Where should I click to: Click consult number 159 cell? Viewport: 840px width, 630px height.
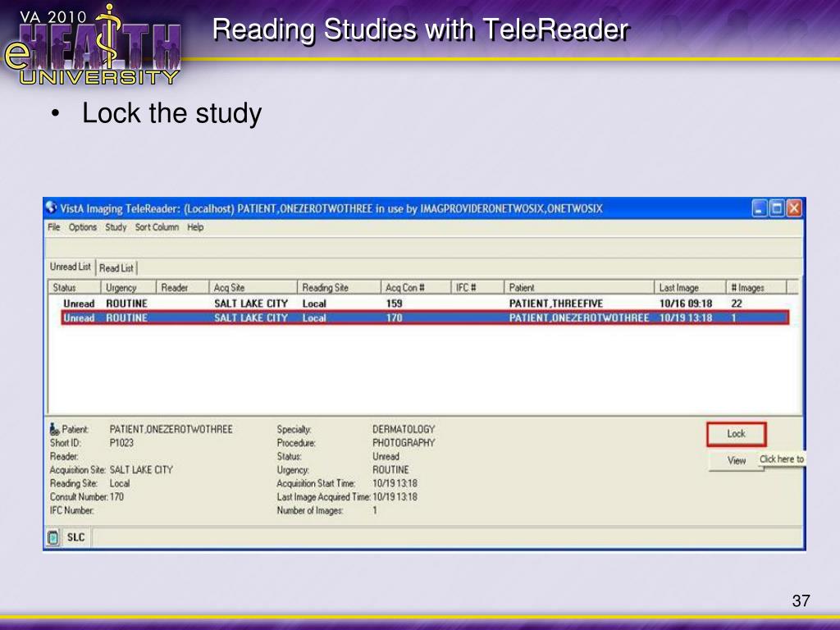pos(395,304)
